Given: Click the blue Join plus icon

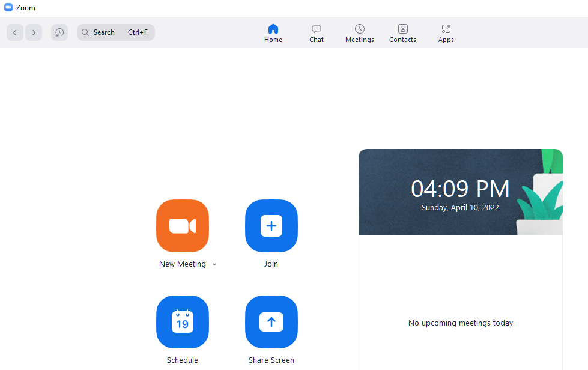Looking at the screenshot, I should click(271, 226).
